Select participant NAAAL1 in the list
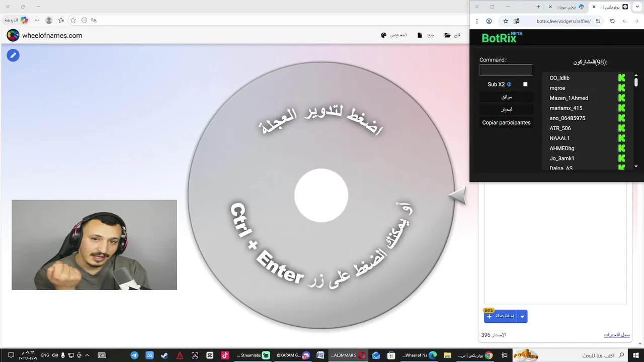 click(559, 138)
